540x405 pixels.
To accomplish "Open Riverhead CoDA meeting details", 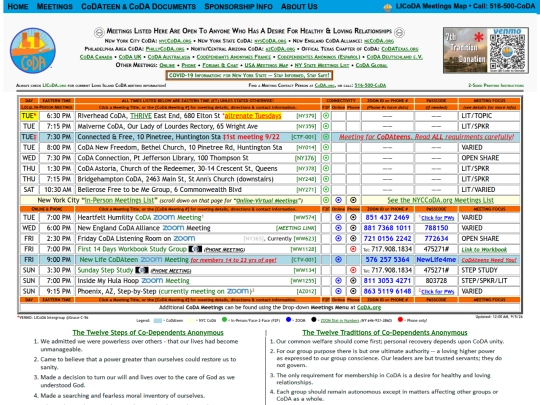I will (102, 116).
